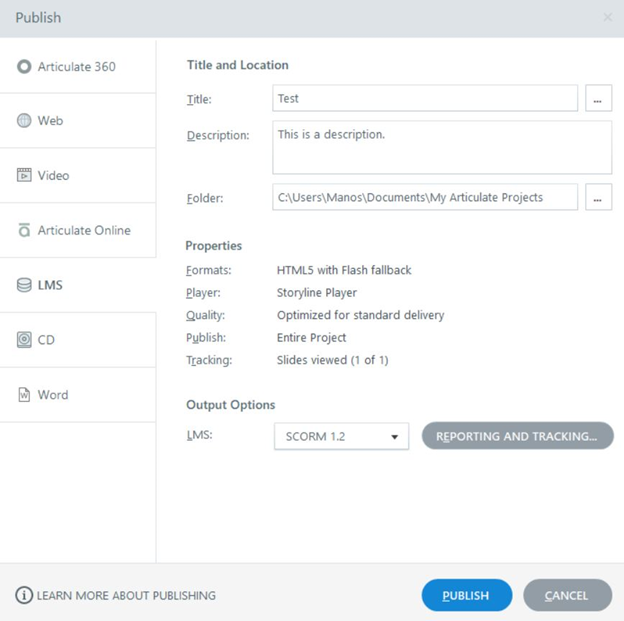
Task: Click the Articulate Online icon
Action: 24,230
